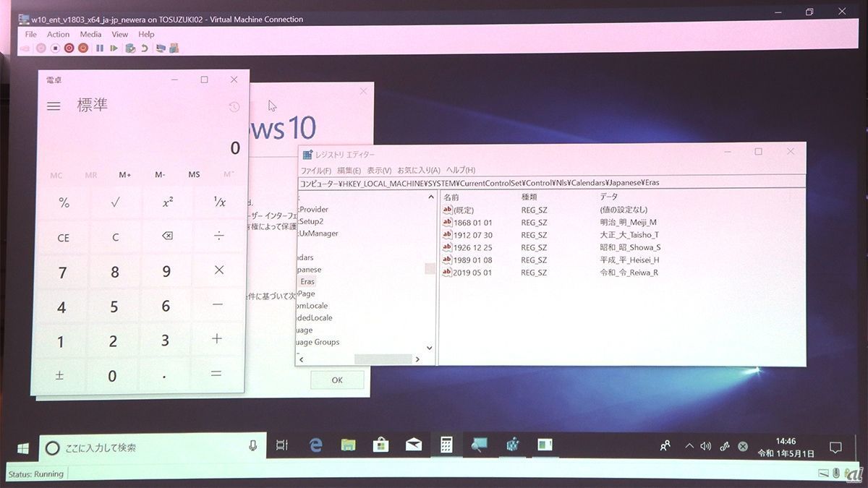This screenshot has width=868, height=488.
Task: Click the equals key
Action: (x=216, y=374)
